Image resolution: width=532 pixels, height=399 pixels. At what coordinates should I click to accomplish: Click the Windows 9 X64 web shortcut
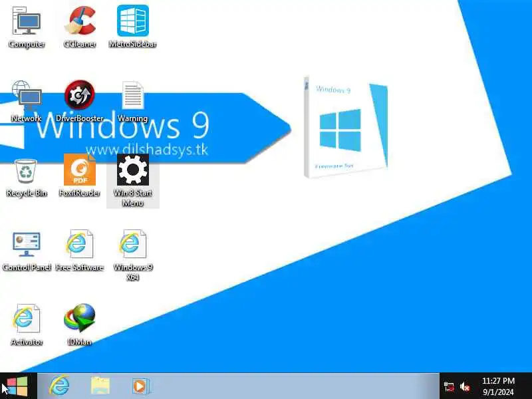click(x=132, y=243)
